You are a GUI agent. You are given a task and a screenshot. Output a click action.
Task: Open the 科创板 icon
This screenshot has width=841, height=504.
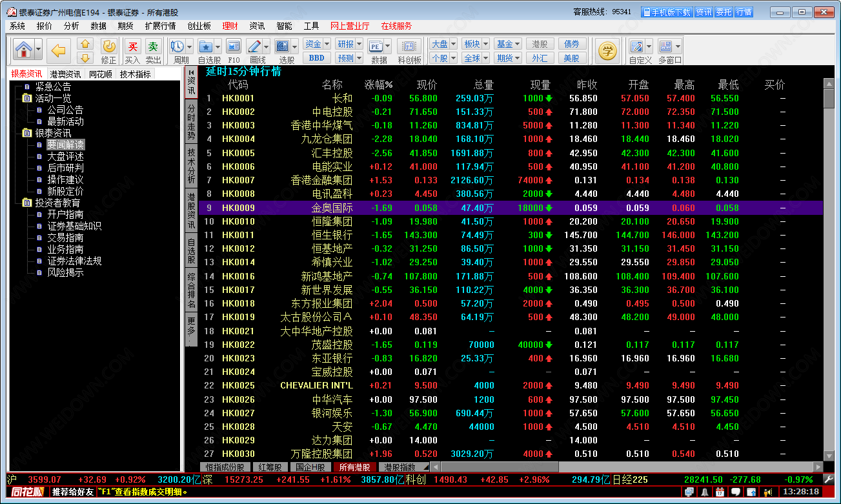click(x=409, y=46)
